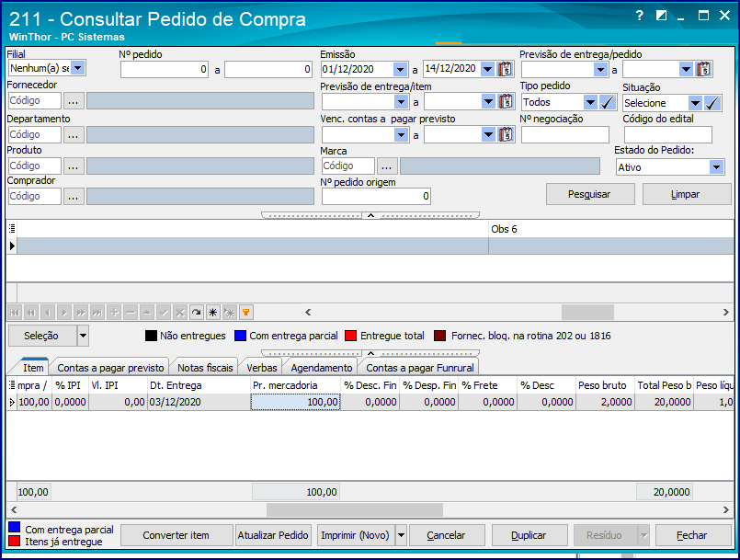Click the refresh curved arrow icon
The width and height of the screenshot is (740, 560).
(x=197, y=312)
